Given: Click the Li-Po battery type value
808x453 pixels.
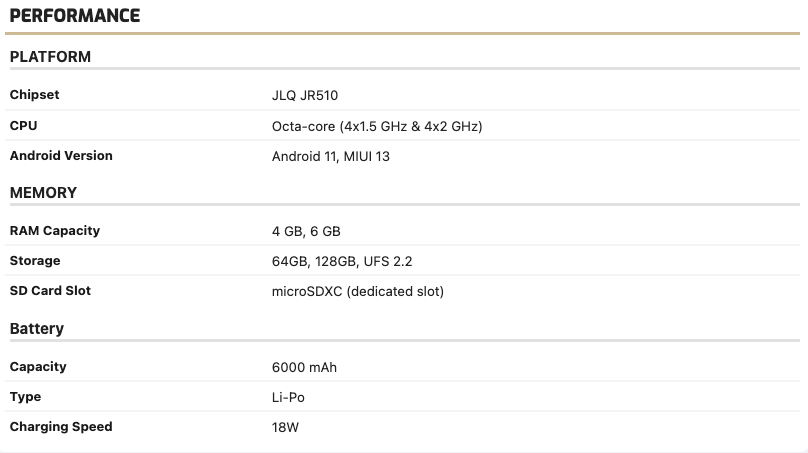Looking at the screenshot, I should pyautogui.click(x=288, y=397).
